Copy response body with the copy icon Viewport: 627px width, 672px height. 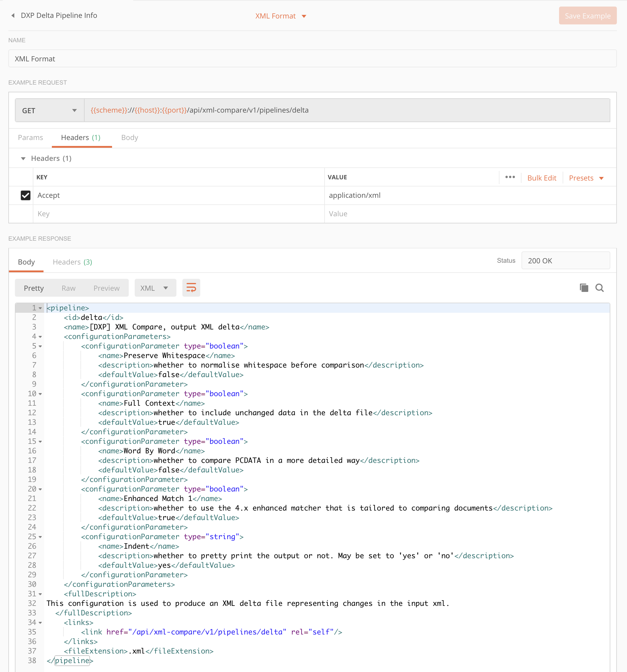pyautogui.click(x=584, y=288)
